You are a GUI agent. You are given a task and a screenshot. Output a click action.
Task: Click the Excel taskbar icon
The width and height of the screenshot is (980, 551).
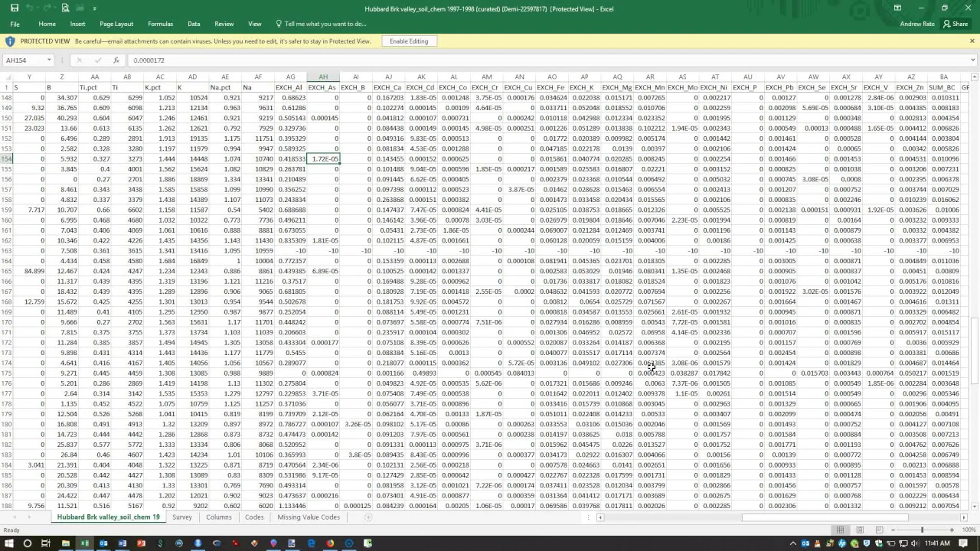85,543
